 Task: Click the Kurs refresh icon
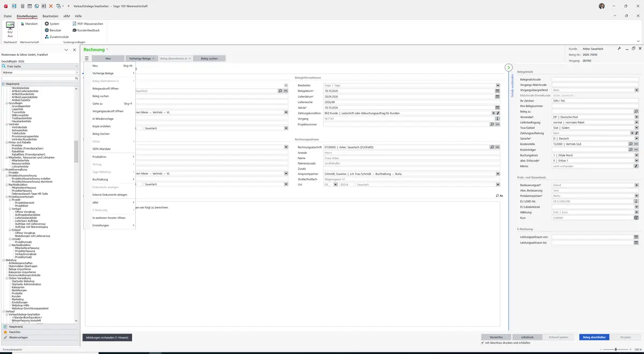tap(636, 218)
